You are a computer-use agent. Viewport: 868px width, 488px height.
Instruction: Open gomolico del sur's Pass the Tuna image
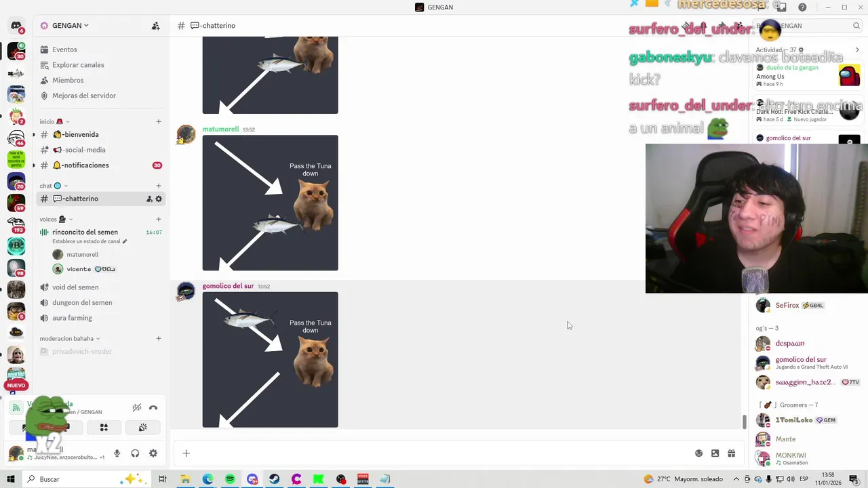[270, 359]
